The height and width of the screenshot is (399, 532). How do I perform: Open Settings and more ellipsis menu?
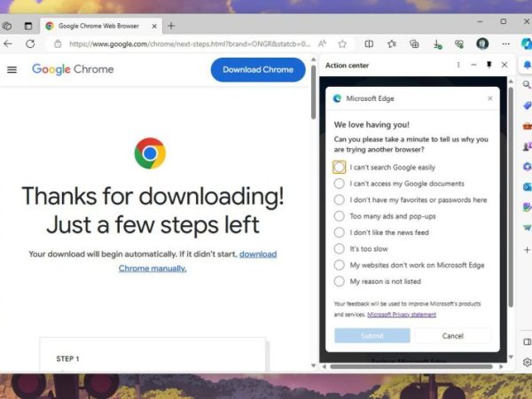(x=506, y=43)
